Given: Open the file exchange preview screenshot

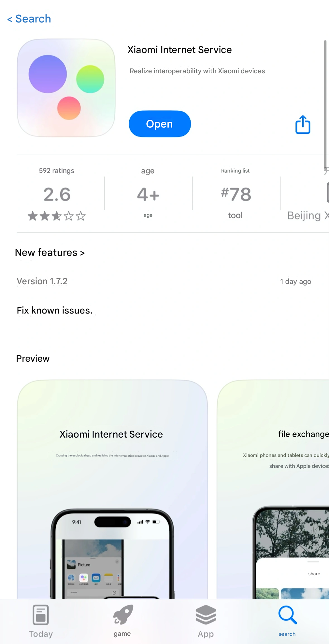Looking at the screenshot, I should [274, 488].
